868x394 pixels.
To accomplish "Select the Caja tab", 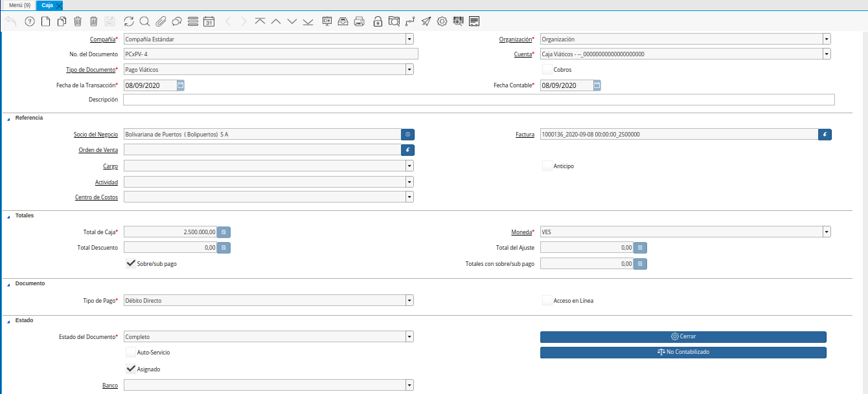I will pyautogui.click(x=47, y=5).
